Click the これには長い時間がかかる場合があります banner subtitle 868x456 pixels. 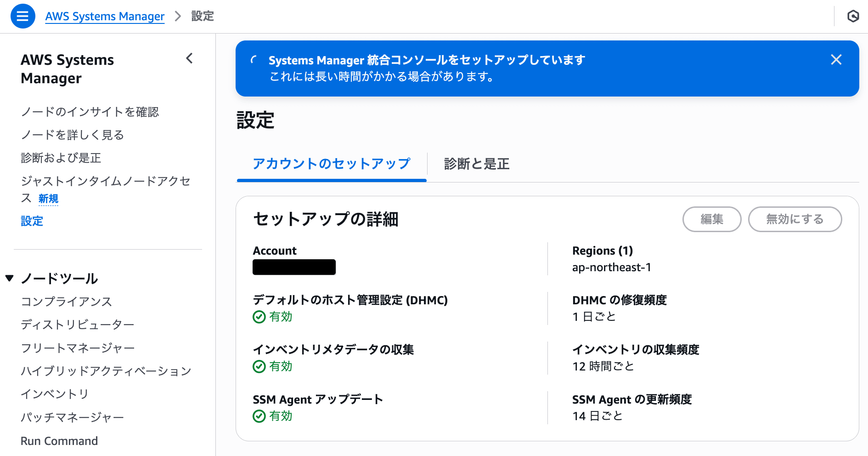(382, 76)
